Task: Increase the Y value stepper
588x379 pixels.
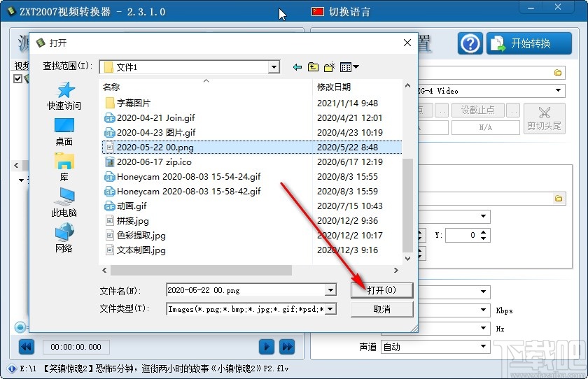Action: (x=484, y=232)
